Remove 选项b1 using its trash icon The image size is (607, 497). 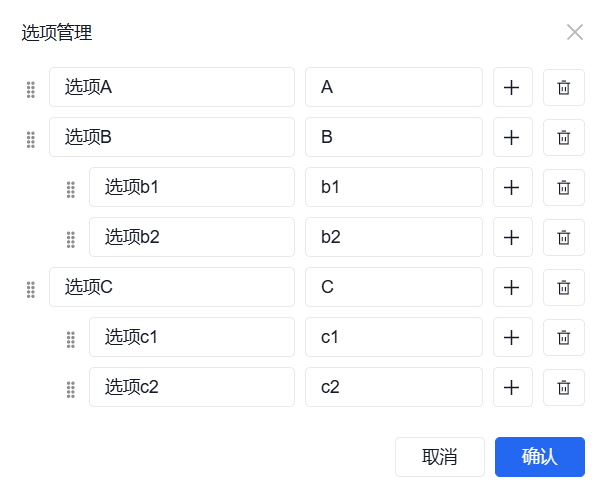pyautogui.click(x=563, y=187)
